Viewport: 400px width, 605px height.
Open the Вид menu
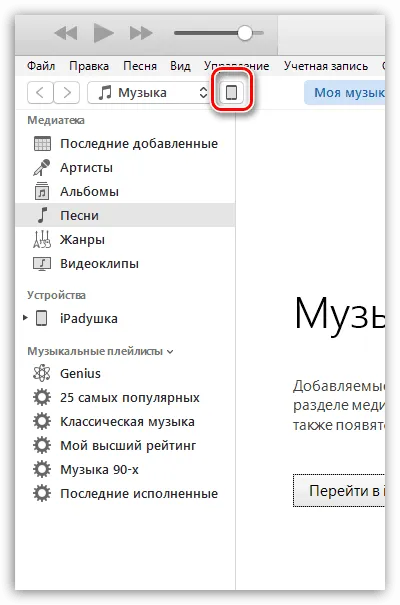(180, 66)
